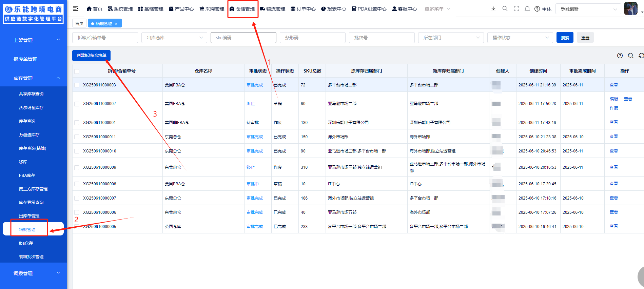Image resolution: width=644 pixels, height=289 pixels.
Task: Open 装箱批次管理 in sidebar
Action: [31, 257]
